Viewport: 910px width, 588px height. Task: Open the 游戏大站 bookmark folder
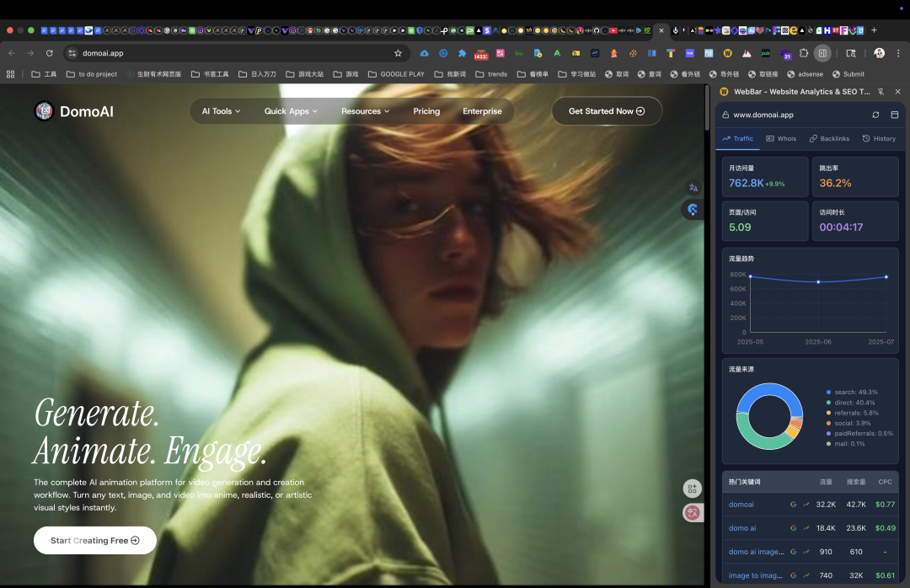point(305,74)
